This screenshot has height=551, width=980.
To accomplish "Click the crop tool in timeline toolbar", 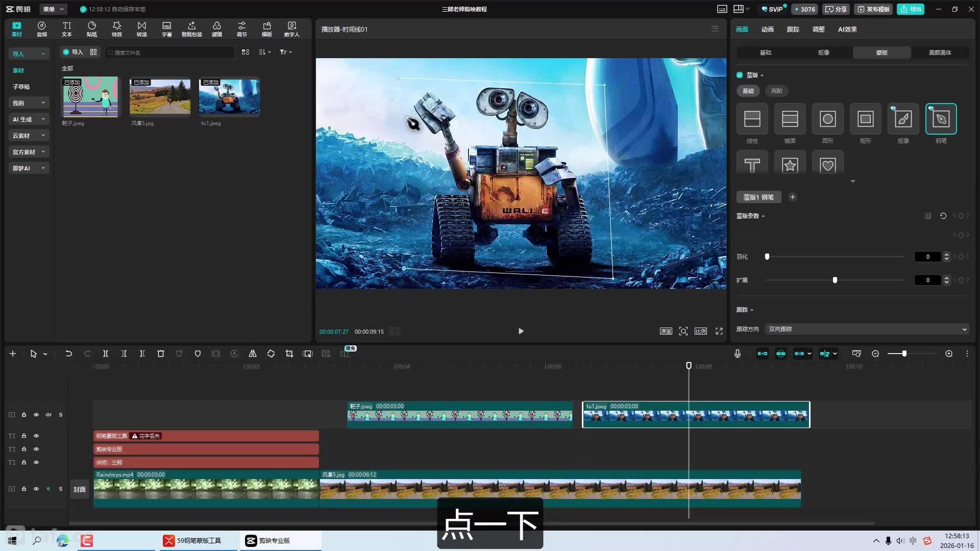I will point(289,354).
